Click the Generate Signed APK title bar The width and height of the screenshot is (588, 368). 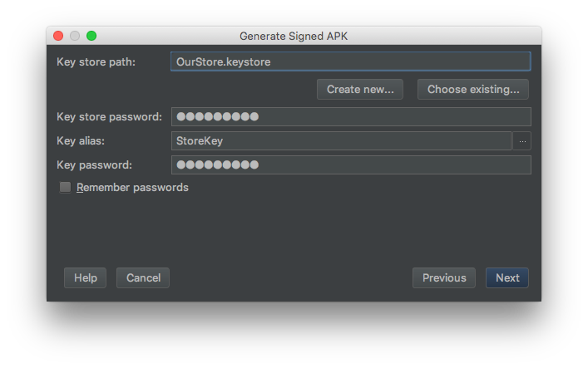point(299,36)
